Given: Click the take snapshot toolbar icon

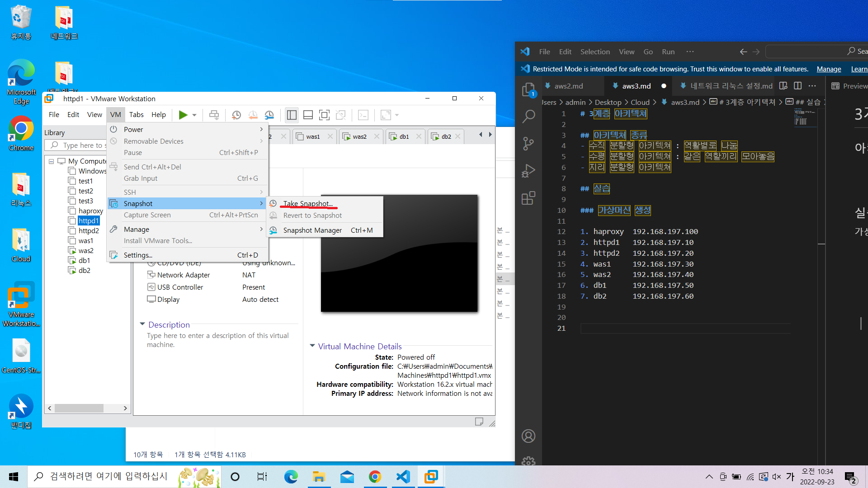Looking at the screenshot, I should (236, 115).
